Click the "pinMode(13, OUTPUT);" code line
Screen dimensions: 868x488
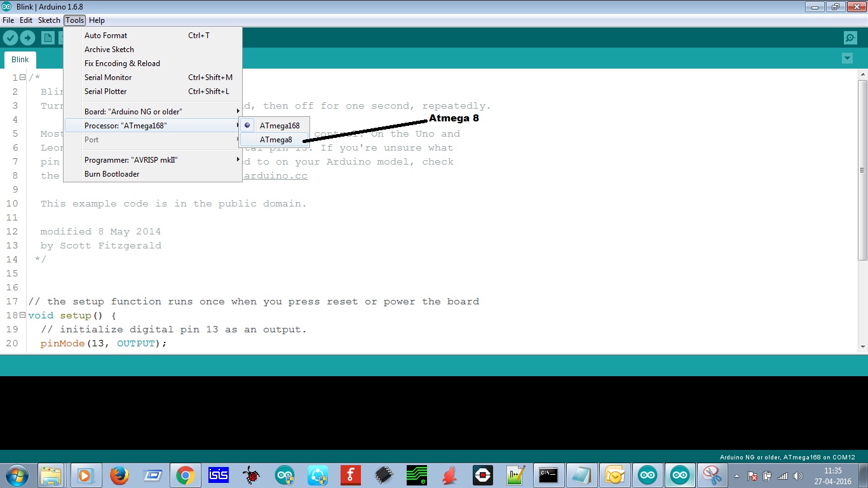point(104,343)
